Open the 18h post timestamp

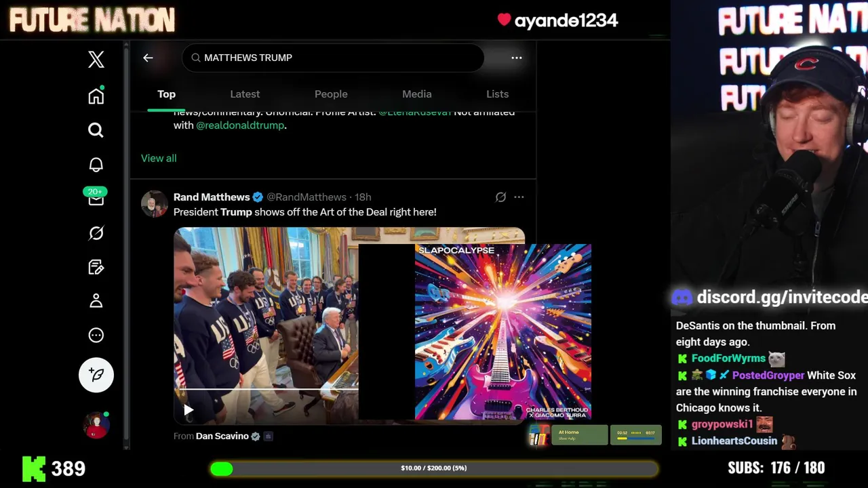coord(363,197)
